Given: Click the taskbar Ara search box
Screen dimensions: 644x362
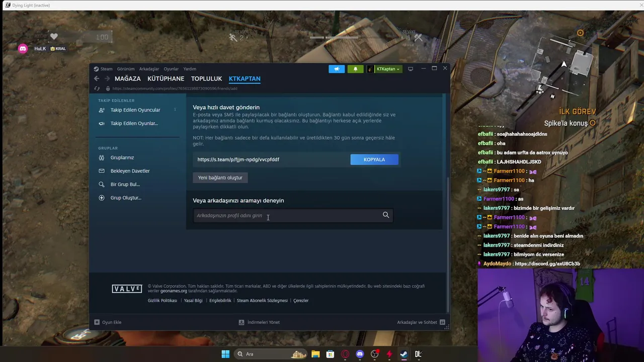Looking at the screenshot, I should click(x=272, y=354).
